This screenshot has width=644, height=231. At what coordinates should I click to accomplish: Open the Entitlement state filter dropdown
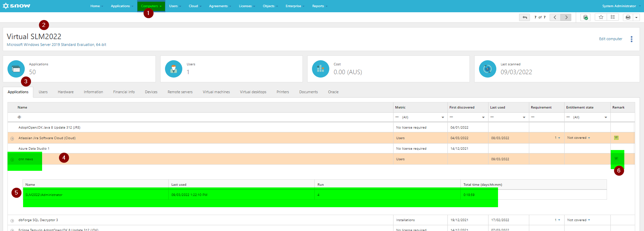(606, 117)
